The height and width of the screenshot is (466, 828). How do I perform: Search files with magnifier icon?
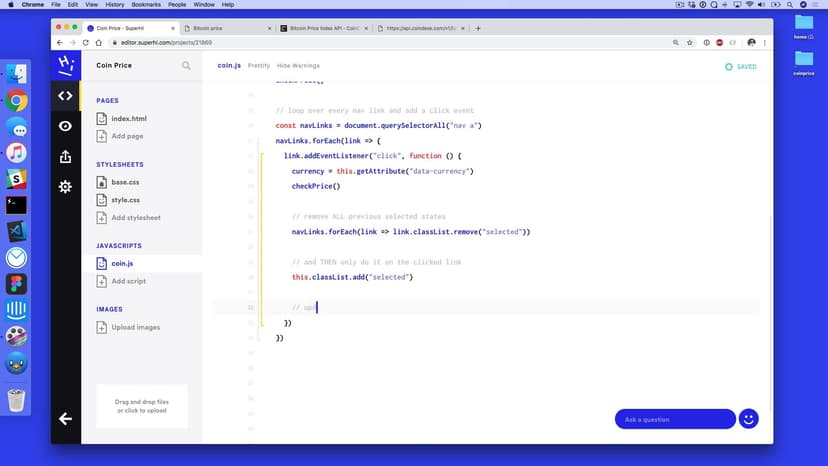pyautogui.click(x=186, y=66)
